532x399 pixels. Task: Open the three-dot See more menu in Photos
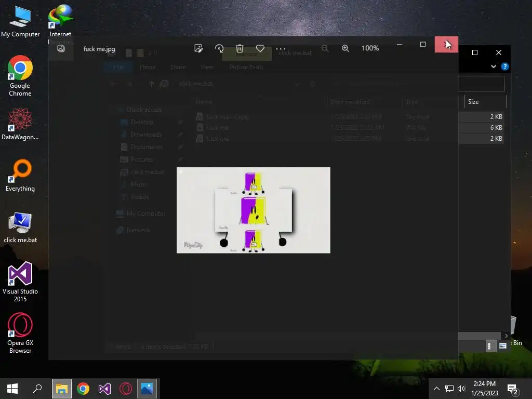(281, 48)
